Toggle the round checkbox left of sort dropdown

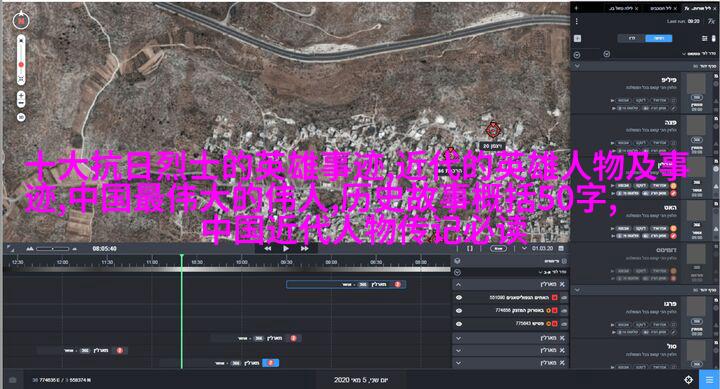607,54
